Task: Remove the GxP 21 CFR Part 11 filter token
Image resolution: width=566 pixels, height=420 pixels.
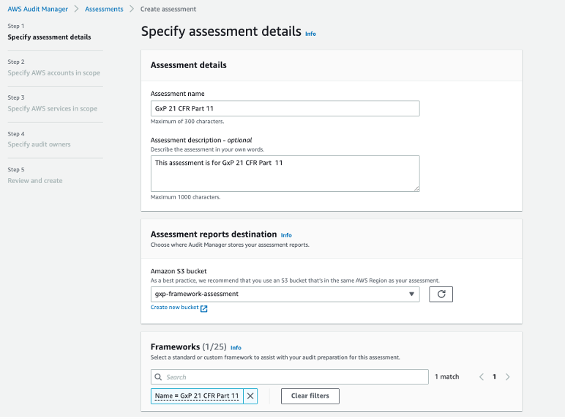Action: pyautogui.click(x=250, y=396)
